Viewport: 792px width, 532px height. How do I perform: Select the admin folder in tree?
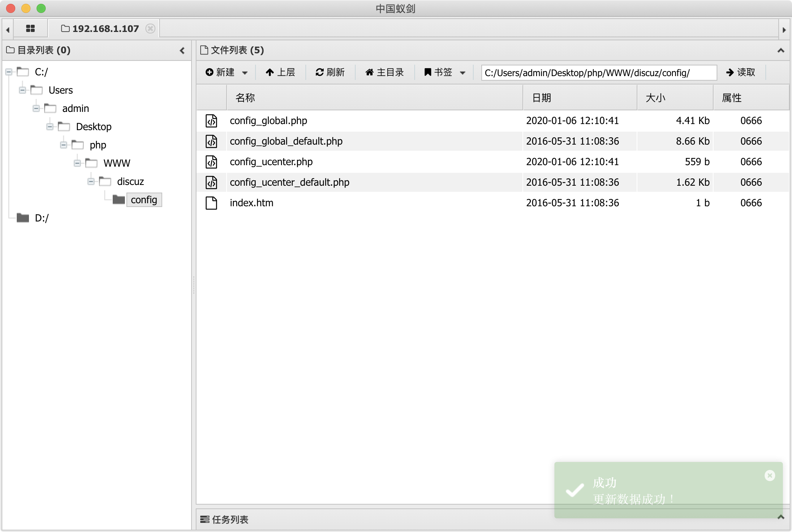pos(75,108)
